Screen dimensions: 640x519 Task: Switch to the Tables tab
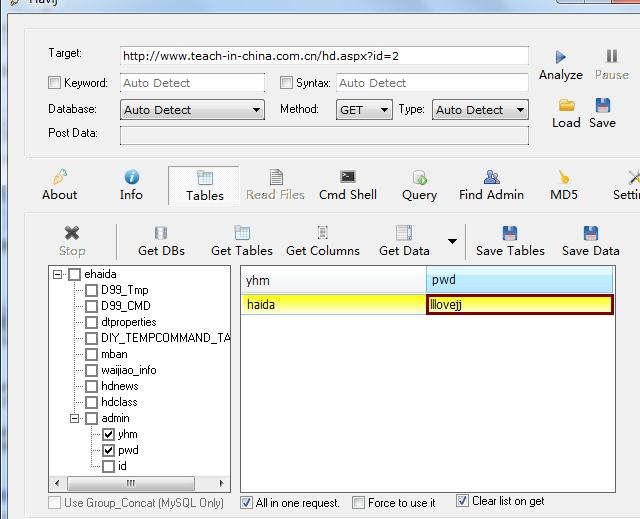[204, 186]
